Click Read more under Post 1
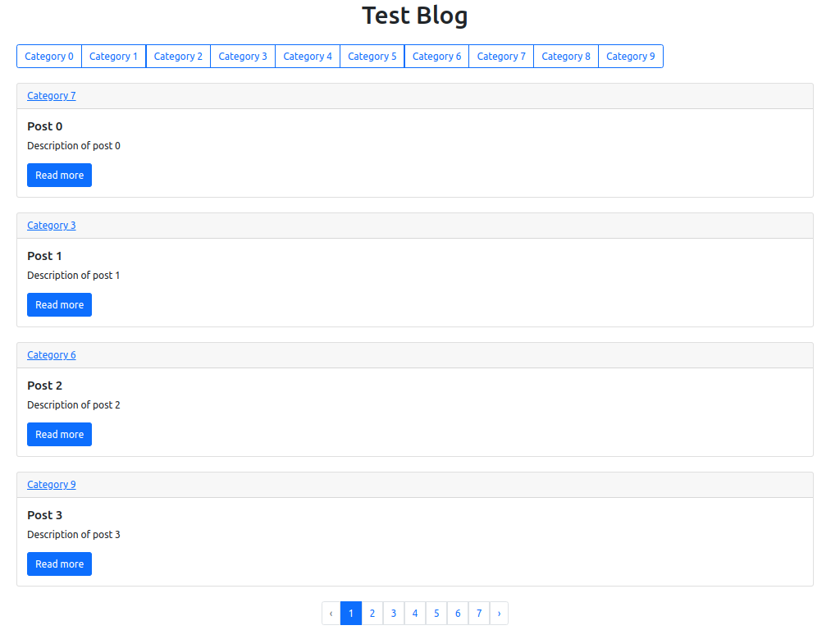Screen dimensions: 840x630 click(59, 304)
